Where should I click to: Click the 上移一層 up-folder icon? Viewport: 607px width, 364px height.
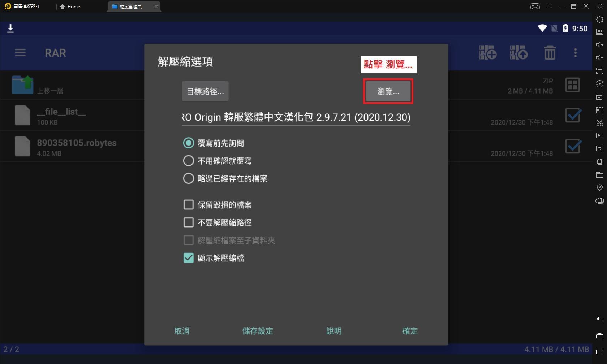coord(22,85)
